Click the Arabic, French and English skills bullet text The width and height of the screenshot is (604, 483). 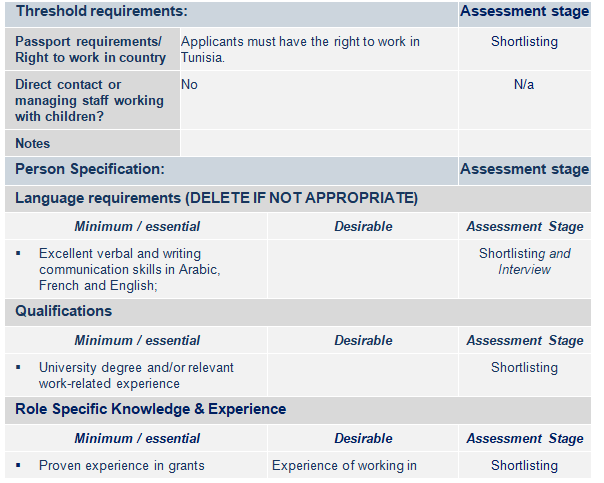click(129, 270)
